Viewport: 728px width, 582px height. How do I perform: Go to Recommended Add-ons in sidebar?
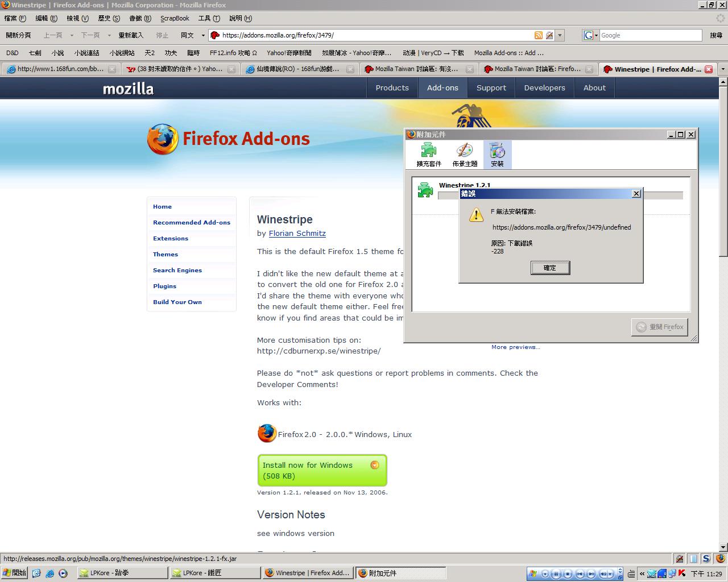[x=192, y=222]
